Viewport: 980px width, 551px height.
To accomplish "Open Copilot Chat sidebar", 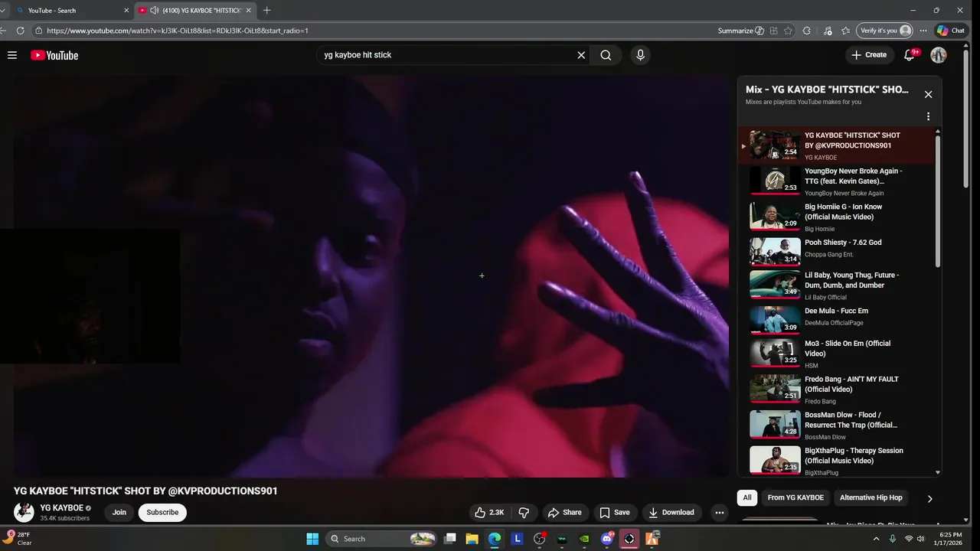I will (x=951, y=31).
